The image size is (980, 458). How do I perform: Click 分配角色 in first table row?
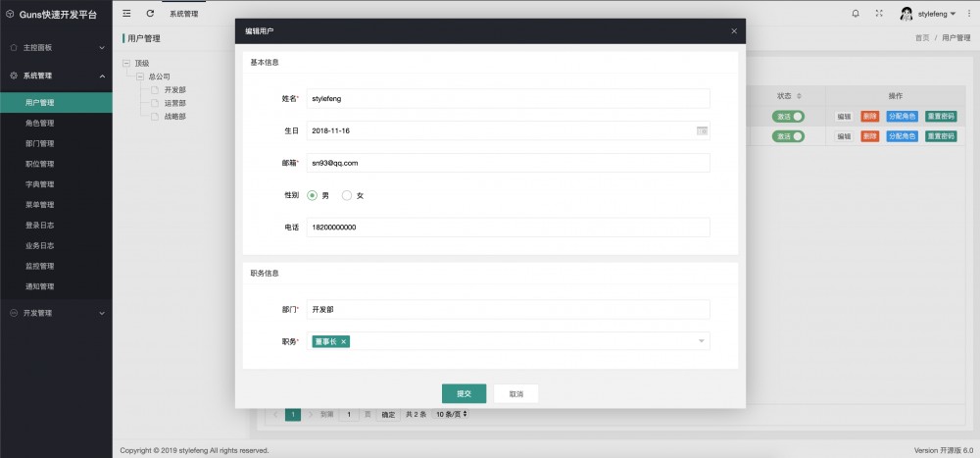[x=902, y=117]
